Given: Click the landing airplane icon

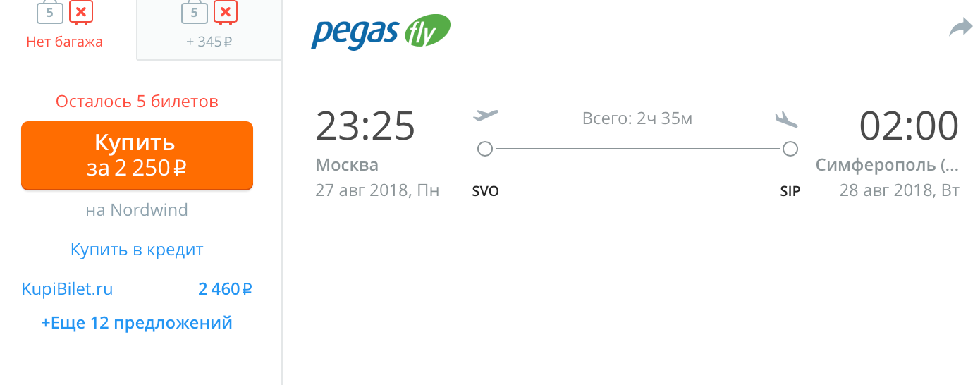Looking at the screenshot, I should [x=786, y=118].
